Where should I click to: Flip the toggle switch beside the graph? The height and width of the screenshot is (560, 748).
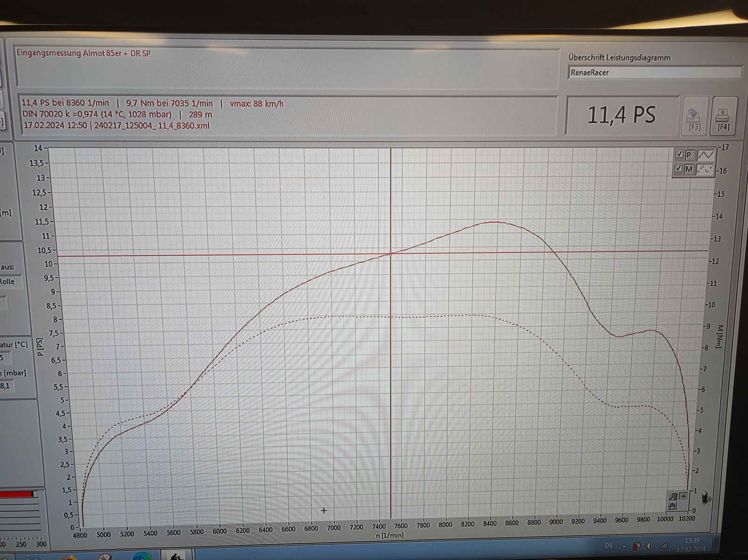[x=705, y=497]
